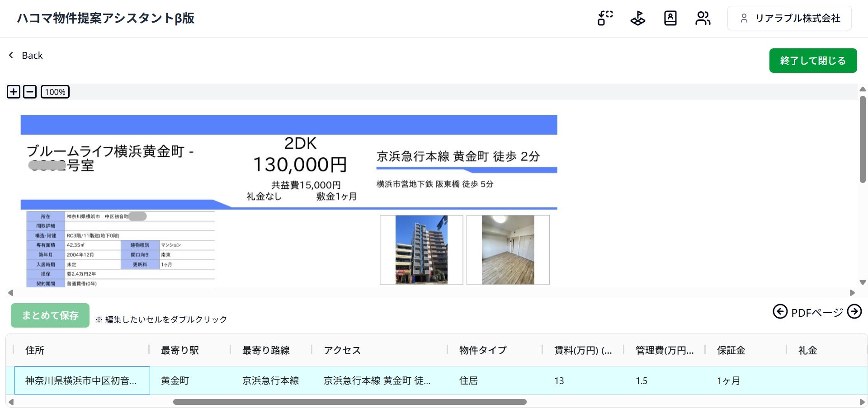The height and width of the screenshot is (408, 868).
Task: Go to next PDF page arrow
Action: (x=854, y=311)
